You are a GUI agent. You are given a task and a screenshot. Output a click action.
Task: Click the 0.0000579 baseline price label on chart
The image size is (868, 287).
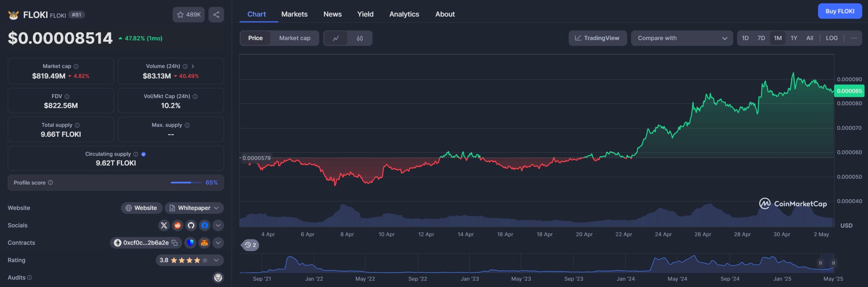256,158
